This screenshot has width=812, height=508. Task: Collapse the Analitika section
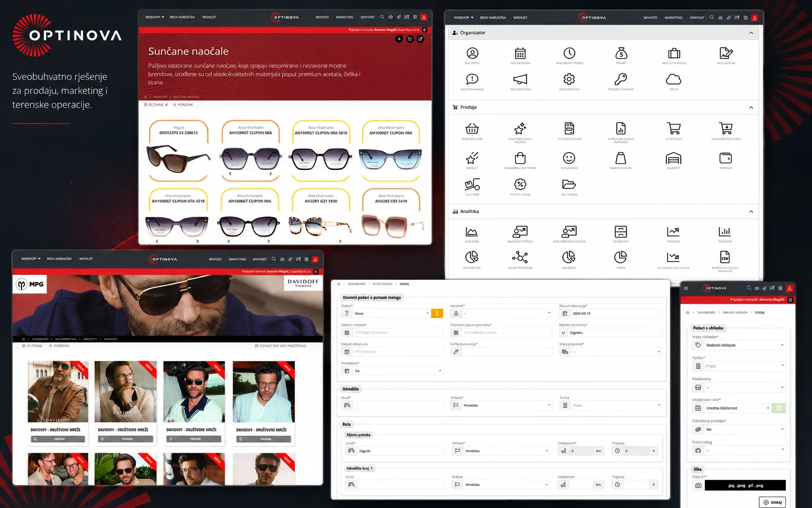click(751, 211)
